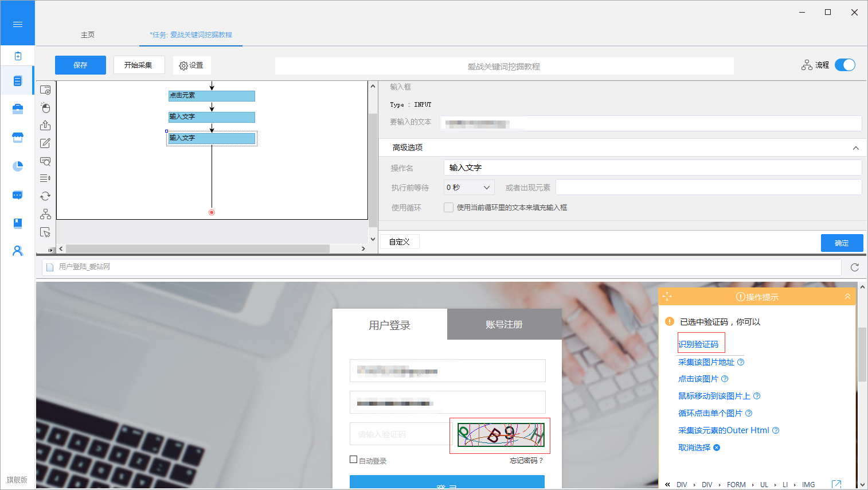868x490 pixels.
Task: Select the branch condition tree tool icon
Action: [x=45, y=214]
